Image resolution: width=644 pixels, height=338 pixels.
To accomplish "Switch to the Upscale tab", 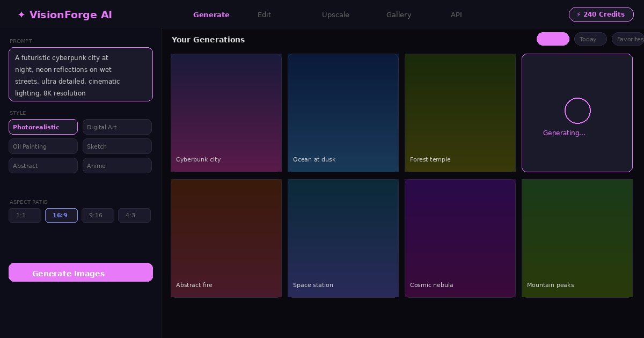I will pyautogui.click(x=335, y=15).
